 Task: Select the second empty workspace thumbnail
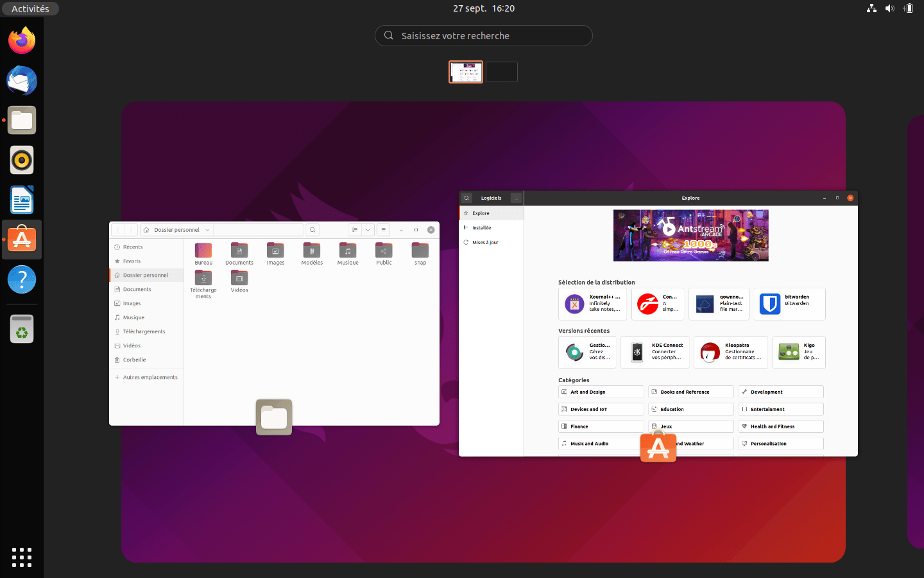(501, 72)
